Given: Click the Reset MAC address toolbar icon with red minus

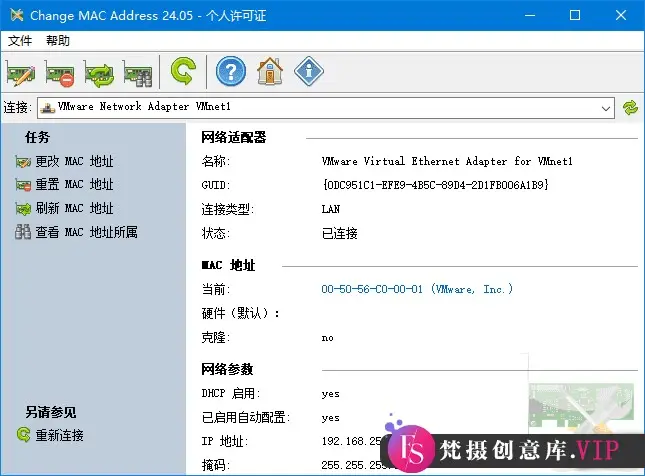Looking at the screenshot, I should pos(60,73).
